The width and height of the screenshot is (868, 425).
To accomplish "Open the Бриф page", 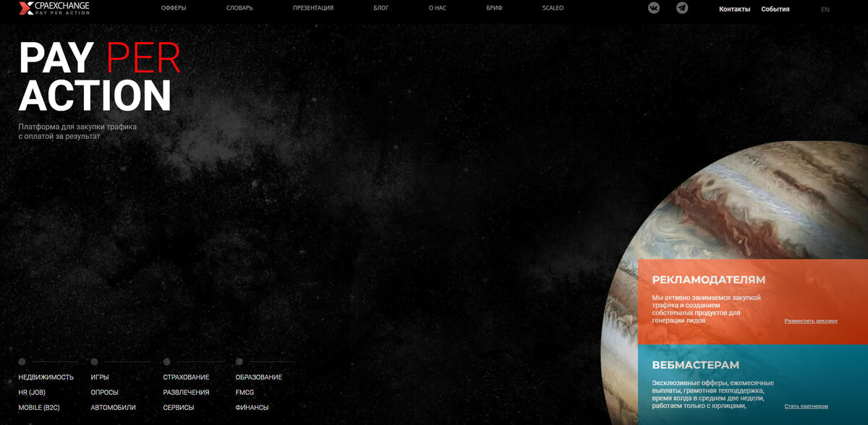I will 495,8.
